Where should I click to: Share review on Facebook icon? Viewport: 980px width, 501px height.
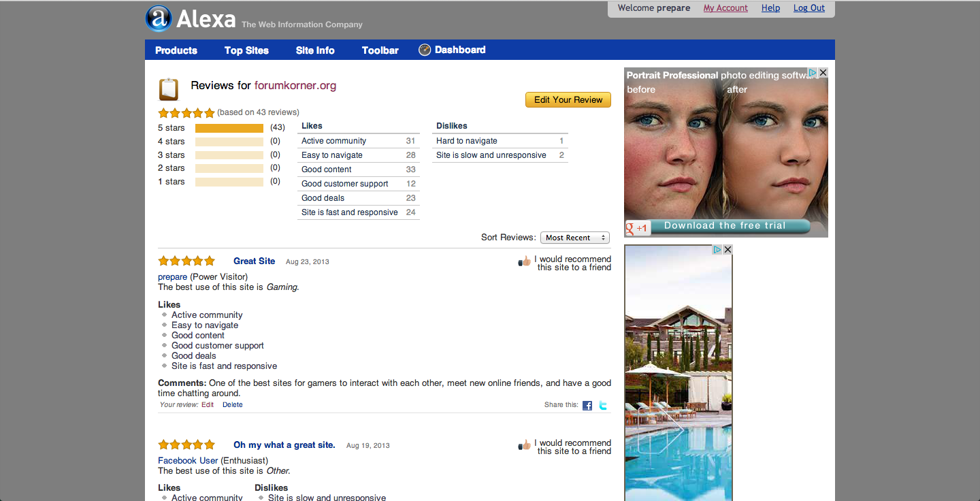pos(587,405)
